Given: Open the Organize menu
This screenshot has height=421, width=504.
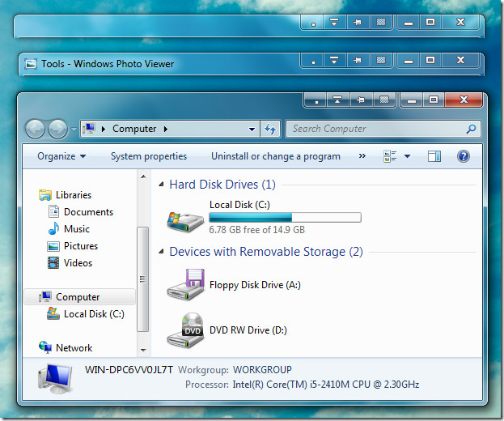Looking at the screenshot, I should pyautogui.click(x=61, y=156).
